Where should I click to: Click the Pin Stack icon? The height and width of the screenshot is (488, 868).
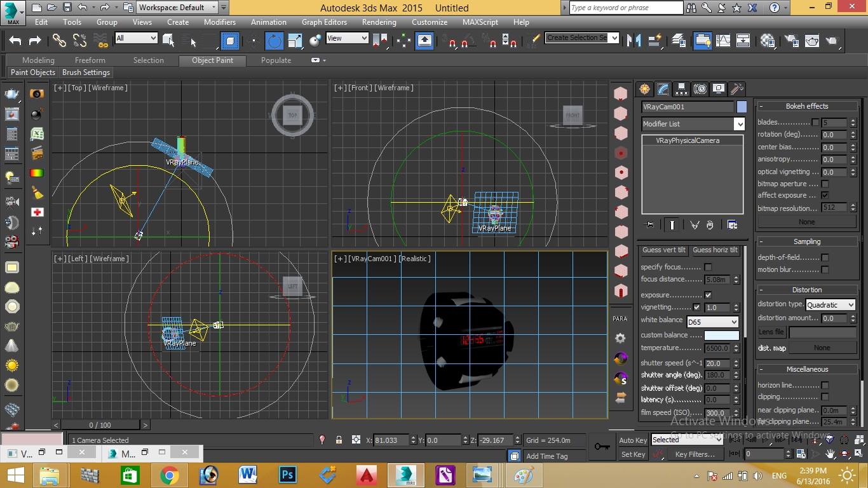649,224
